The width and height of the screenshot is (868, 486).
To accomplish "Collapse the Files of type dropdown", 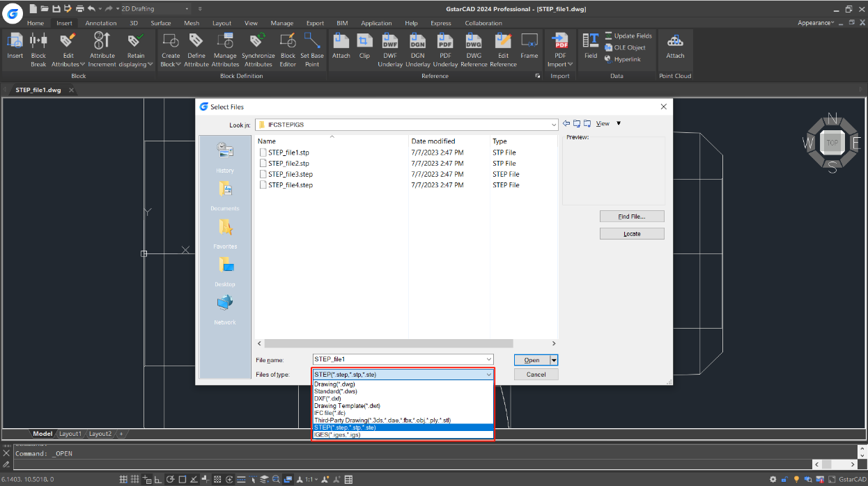I will 488,375.
